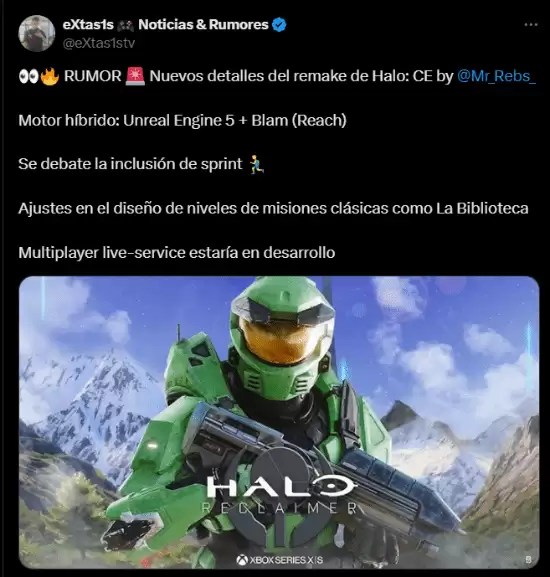This screenshot has width=550, height=577.
Task: Click the word RUMOR in the tweet
Action: click(92, 76)
